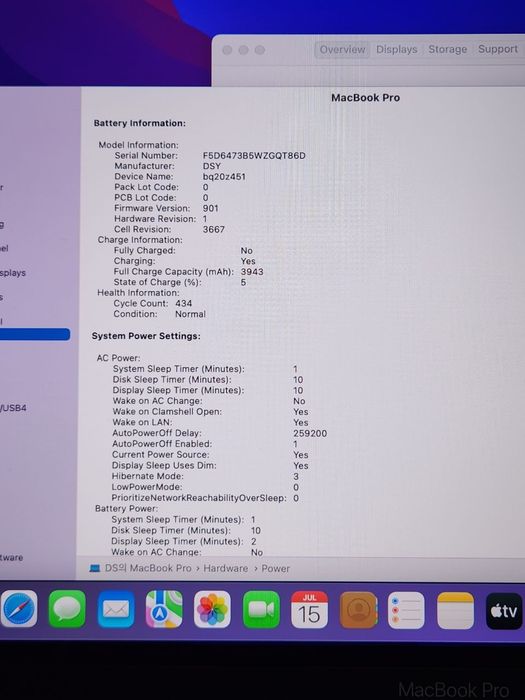525x700 pixels.
Task: Launch Messages app in the Dock
Action: [x=67, y=609]
